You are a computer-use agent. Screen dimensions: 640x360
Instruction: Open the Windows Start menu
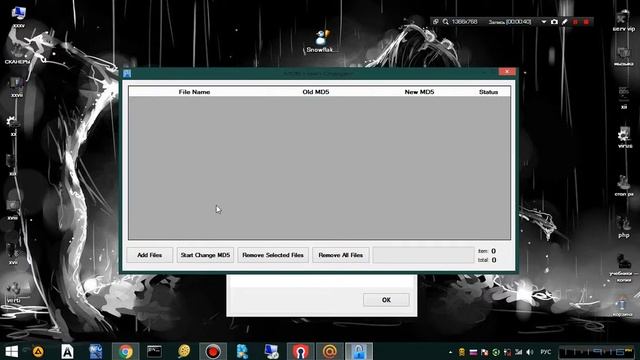click(11, 351)
